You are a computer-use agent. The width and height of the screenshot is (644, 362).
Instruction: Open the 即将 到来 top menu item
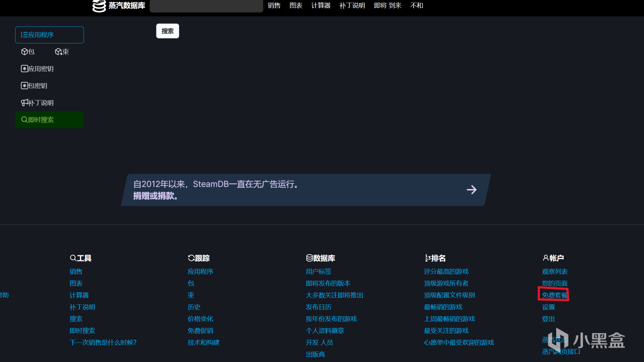point(387,5)
